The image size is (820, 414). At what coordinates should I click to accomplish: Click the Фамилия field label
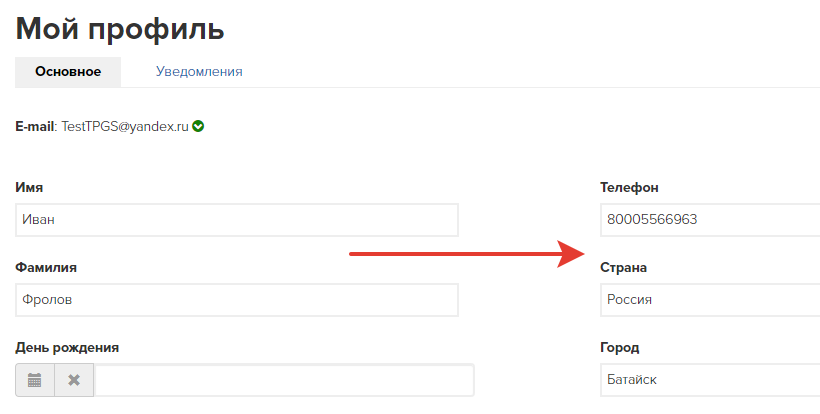(x=46, y=268)
